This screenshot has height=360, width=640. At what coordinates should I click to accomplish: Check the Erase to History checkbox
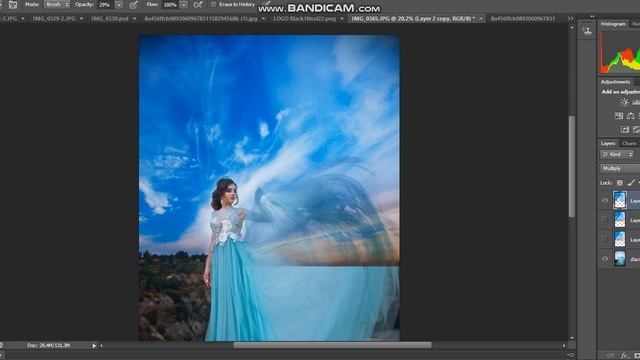pos(213,4)
